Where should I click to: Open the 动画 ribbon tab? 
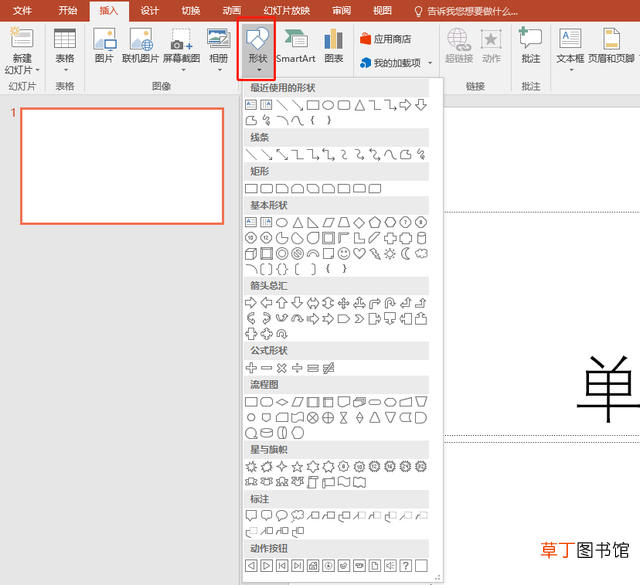(231, 11)
